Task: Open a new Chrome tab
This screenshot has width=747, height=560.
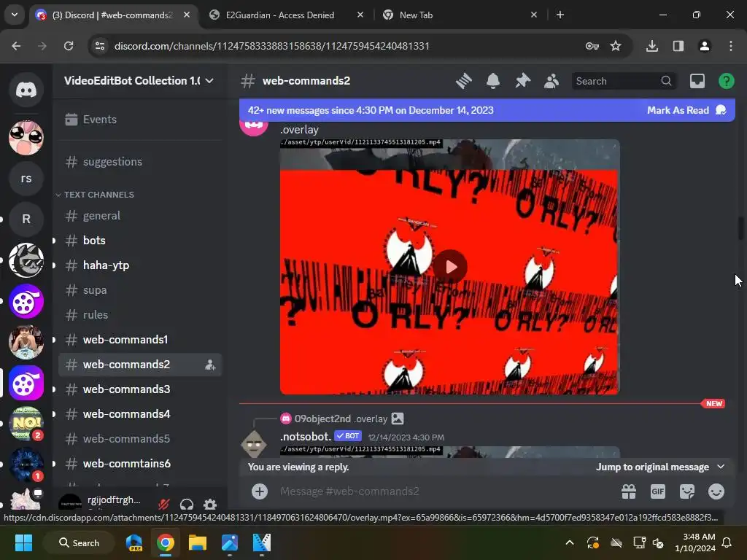Action: pyautogui.click(x=560, y=15)
